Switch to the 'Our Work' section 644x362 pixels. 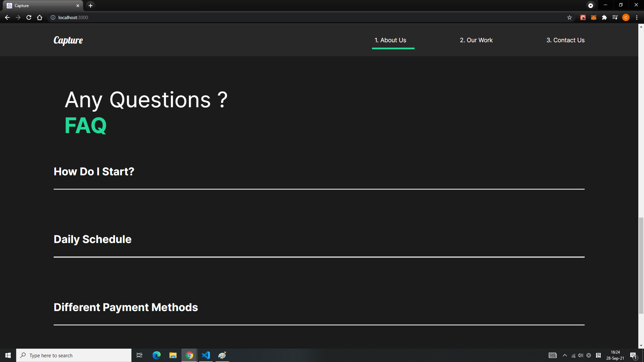(476, 40)
